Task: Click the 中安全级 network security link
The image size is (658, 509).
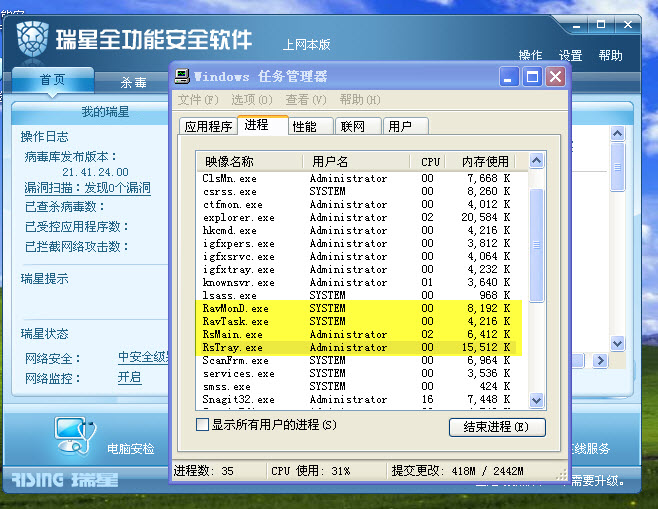Action: (x=143, y=357)
